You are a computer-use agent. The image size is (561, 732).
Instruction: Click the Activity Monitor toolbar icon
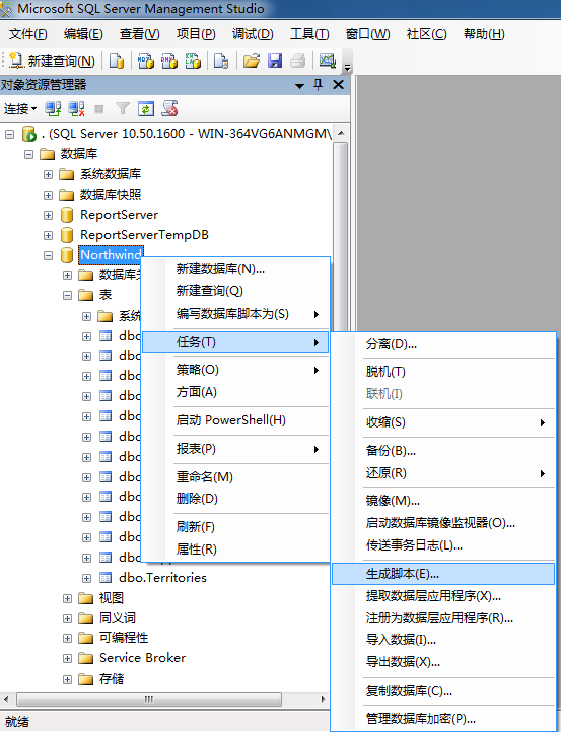pos(328,61)
